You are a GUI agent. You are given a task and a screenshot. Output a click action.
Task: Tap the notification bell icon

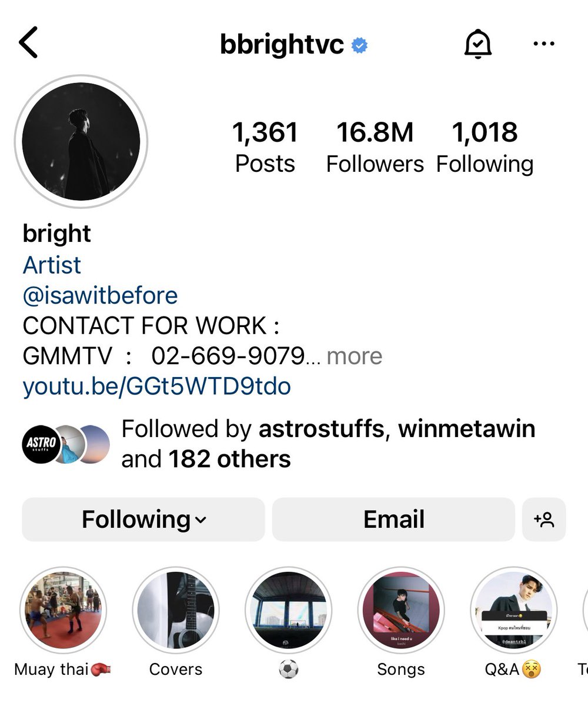tap(478, 44)
